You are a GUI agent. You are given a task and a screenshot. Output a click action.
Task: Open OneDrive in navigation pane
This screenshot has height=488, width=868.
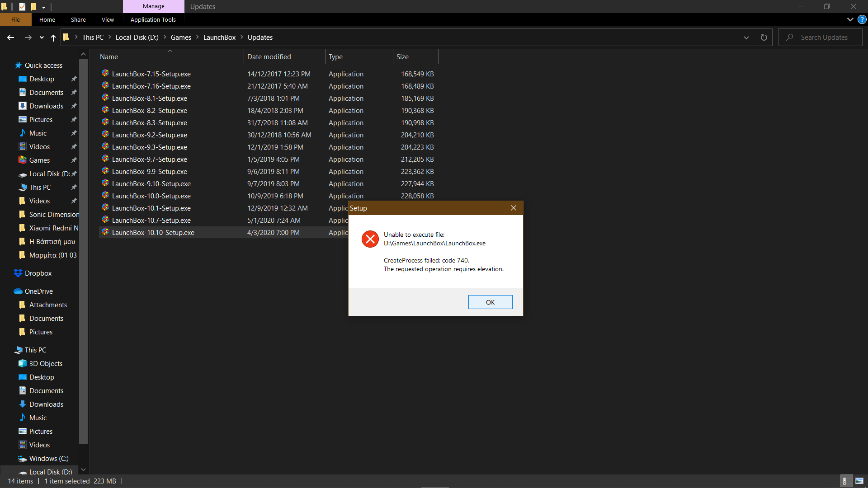[38, 291]
